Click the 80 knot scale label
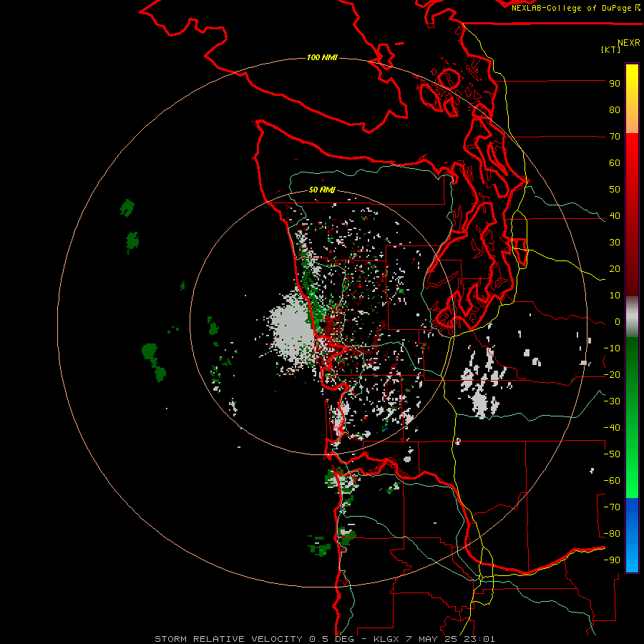644x644 pixels. tap(615, 109)
